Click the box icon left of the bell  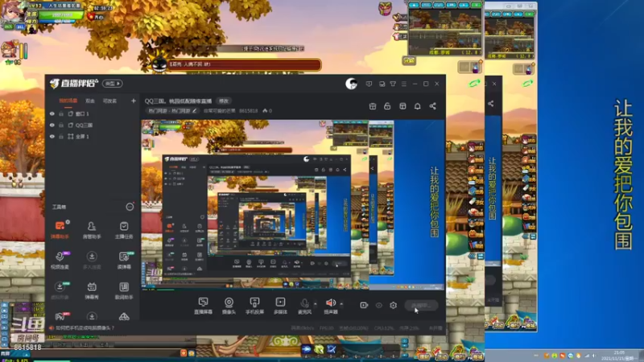(x=402, y=106)
